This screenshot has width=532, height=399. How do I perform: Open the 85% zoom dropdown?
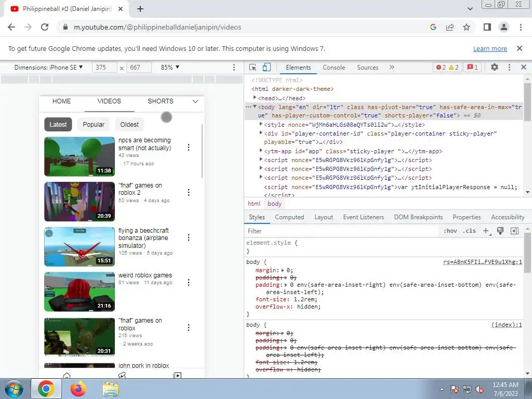(x=170, y=67)
